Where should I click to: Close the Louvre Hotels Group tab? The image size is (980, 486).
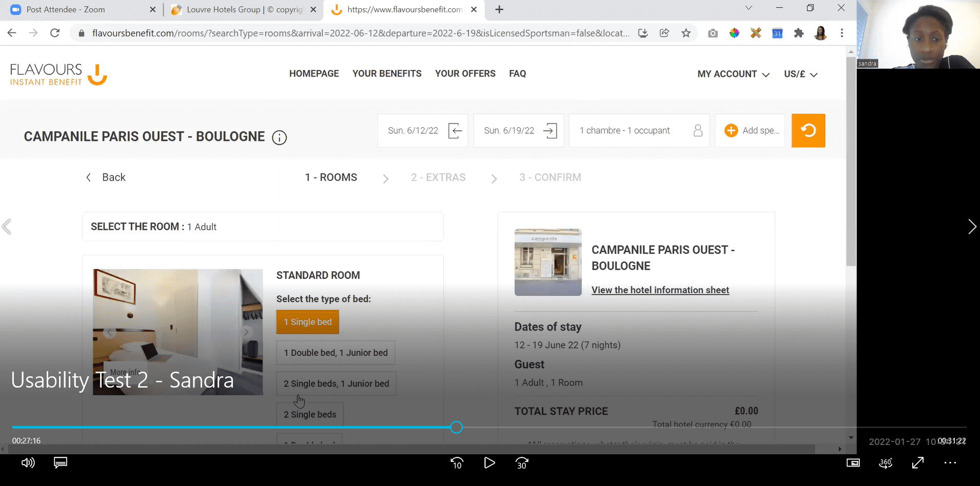coord(313,9)
